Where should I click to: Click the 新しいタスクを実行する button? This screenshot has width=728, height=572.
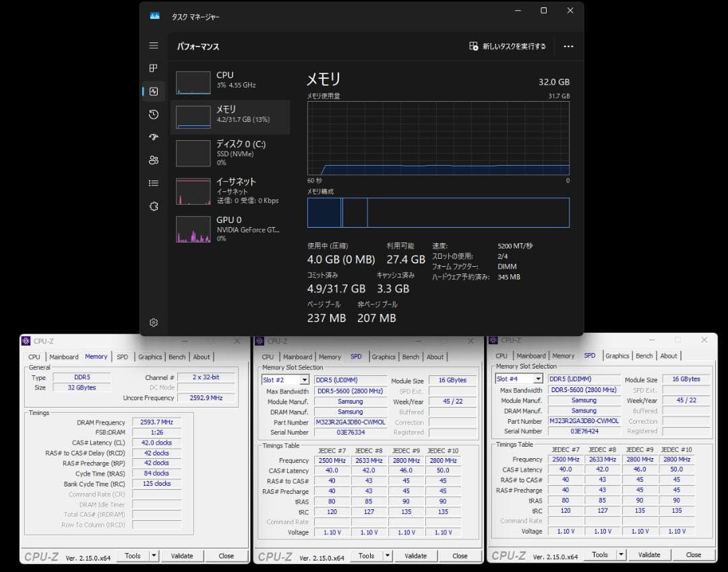(507, 46)
